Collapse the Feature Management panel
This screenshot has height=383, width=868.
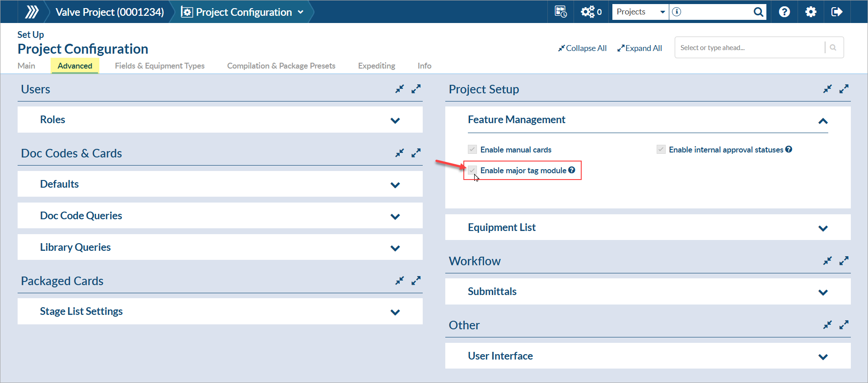(x=823, y=121)
